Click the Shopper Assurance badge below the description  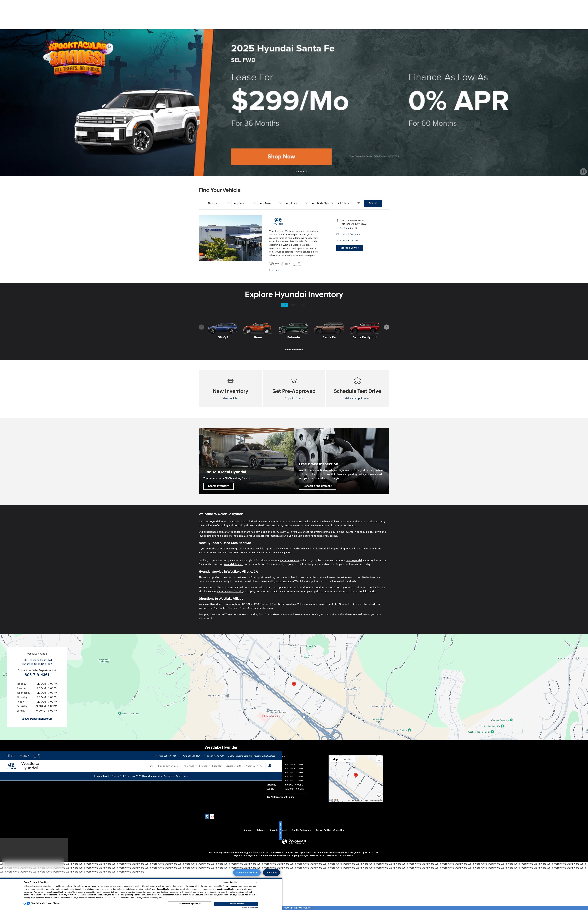tap(286, 264)
